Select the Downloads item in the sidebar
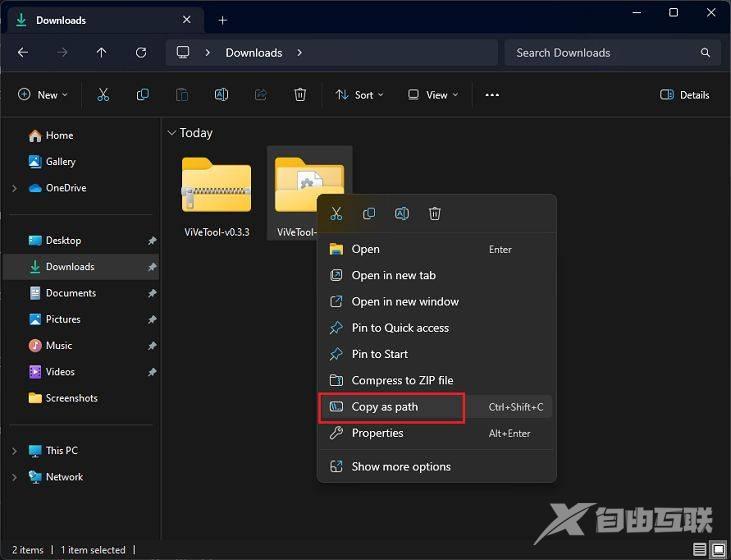Screen dimensions: 731x560 (x=81, y=267)
